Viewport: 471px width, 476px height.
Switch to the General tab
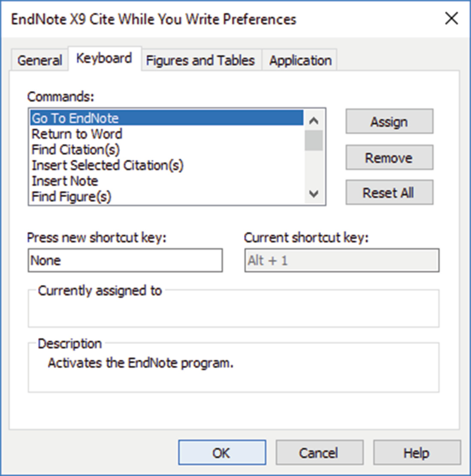[40, 60]
